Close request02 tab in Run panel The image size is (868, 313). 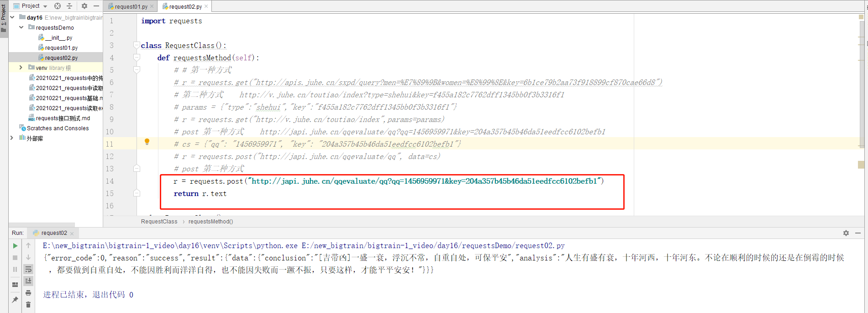coord(72,233)
